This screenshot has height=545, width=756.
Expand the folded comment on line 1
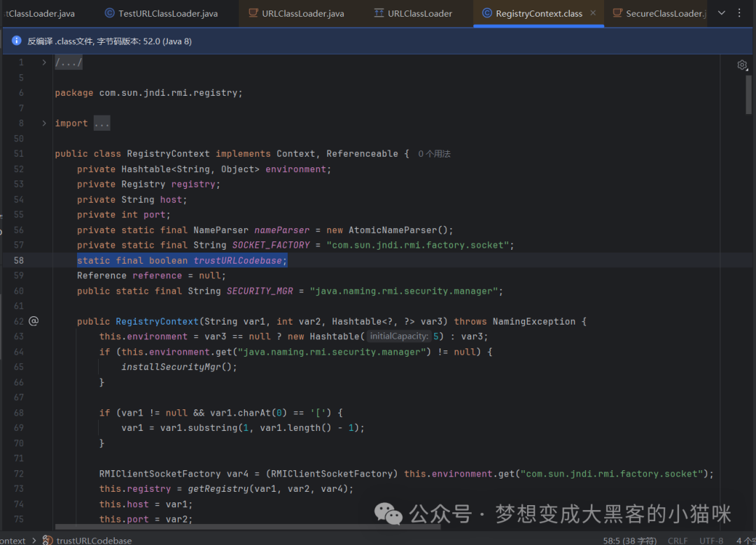[44, 62]
